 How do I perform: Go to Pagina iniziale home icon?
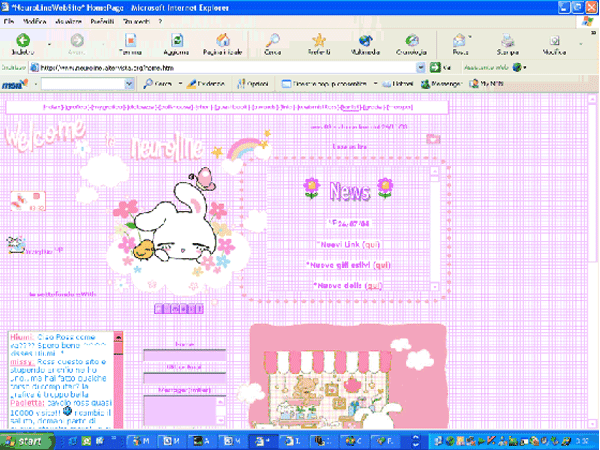pyautogui.click(x=222, y=44)
